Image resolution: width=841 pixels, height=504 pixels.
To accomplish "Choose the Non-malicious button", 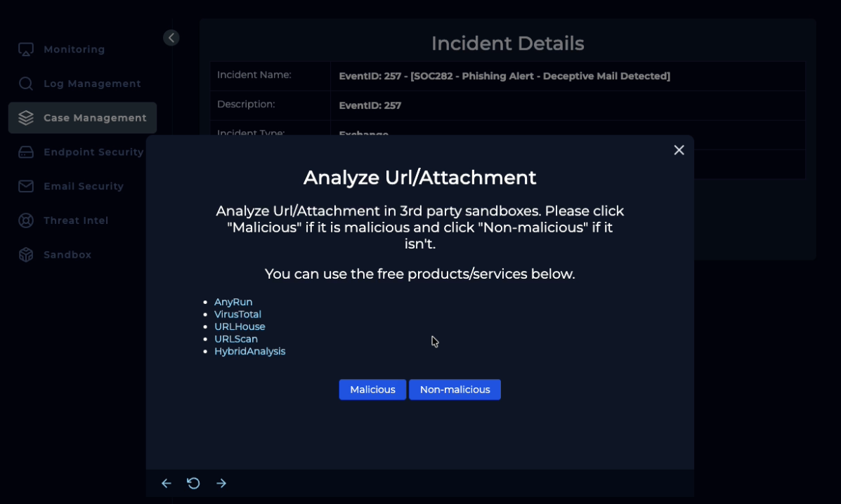I will click(455, 390).
